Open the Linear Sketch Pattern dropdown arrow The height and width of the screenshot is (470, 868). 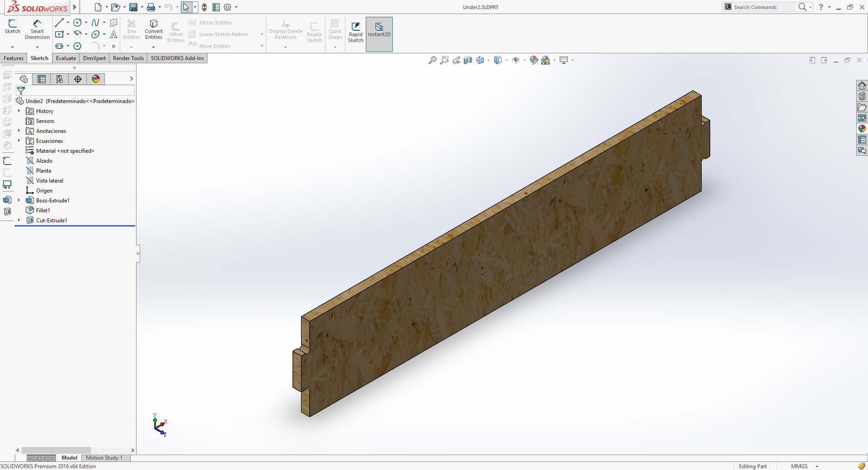click(x=262, y=34)
